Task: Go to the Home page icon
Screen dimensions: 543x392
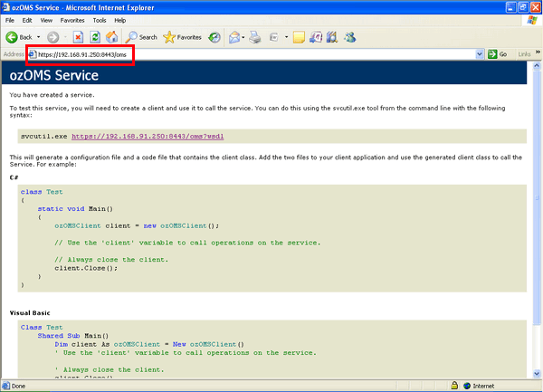Action: coord(111,37)
